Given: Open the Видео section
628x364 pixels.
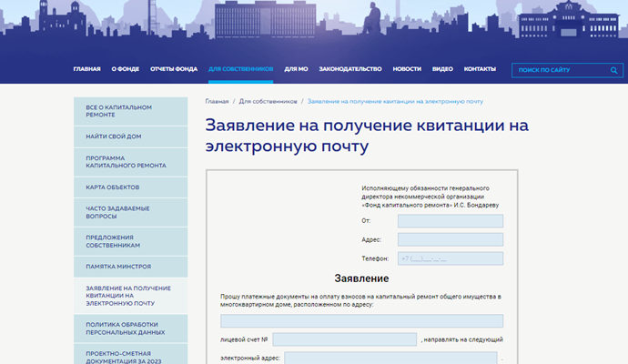Looking at the screenshot, I should (x=442, y=69).
